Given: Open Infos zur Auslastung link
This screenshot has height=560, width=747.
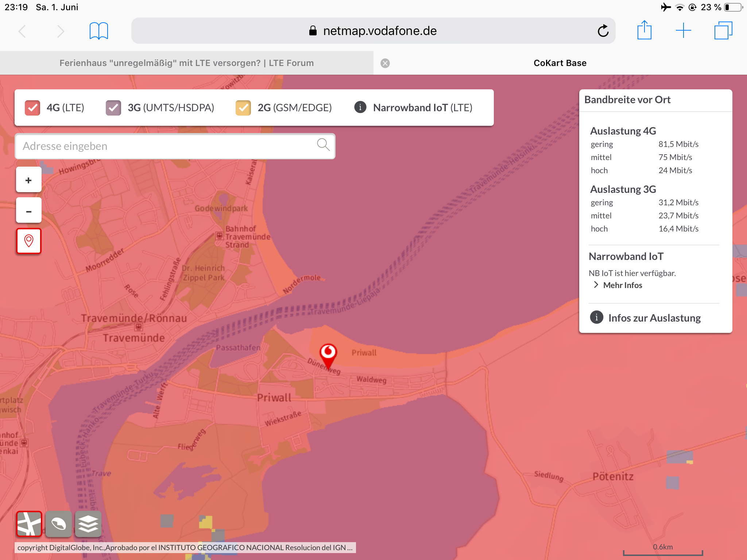Looking at the screenshot, I should (x=654, y=318).
